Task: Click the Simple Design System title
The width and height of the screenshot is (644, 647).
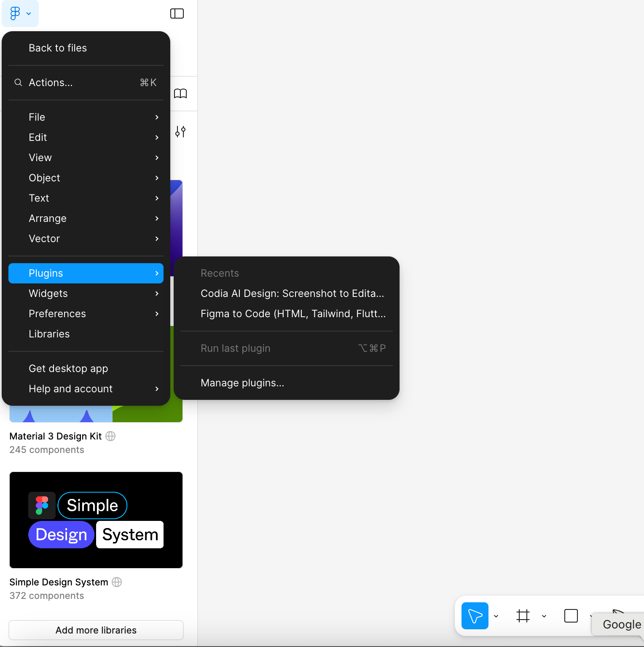Action: (x=59, y=582)
